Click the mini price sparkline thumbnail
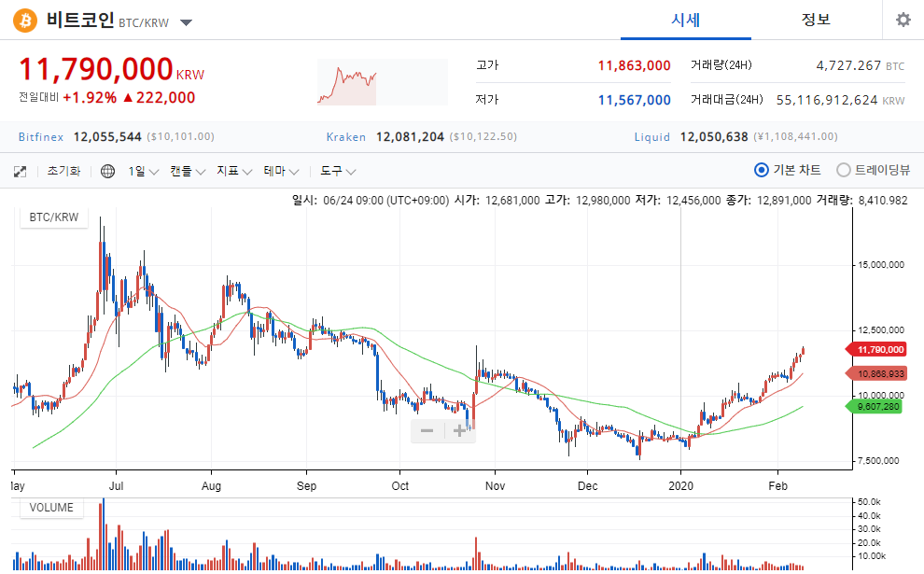Image resolution: width=924 pixels, height=574 pixels. (x=382, y=82)
